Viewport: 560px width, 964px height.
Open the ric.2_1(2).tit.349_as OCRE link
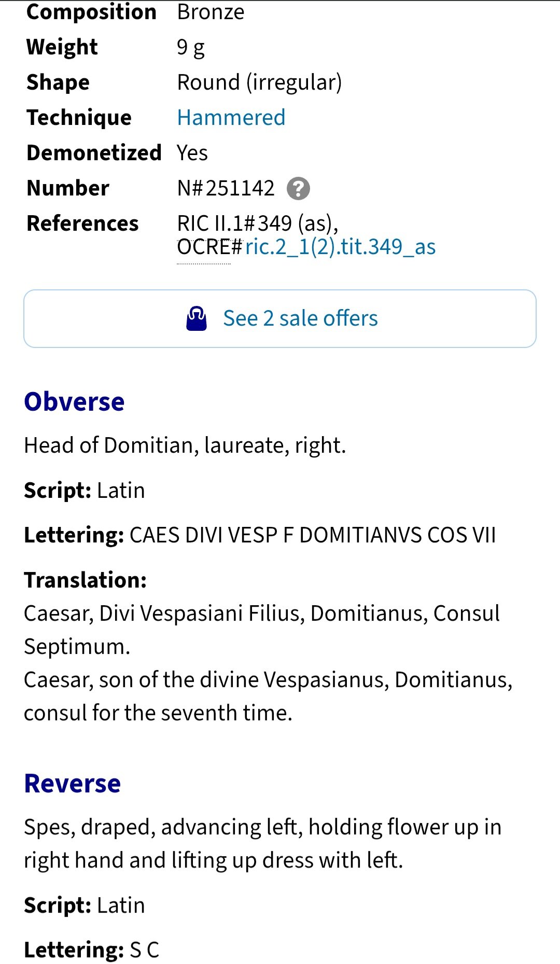pos(341,247)
